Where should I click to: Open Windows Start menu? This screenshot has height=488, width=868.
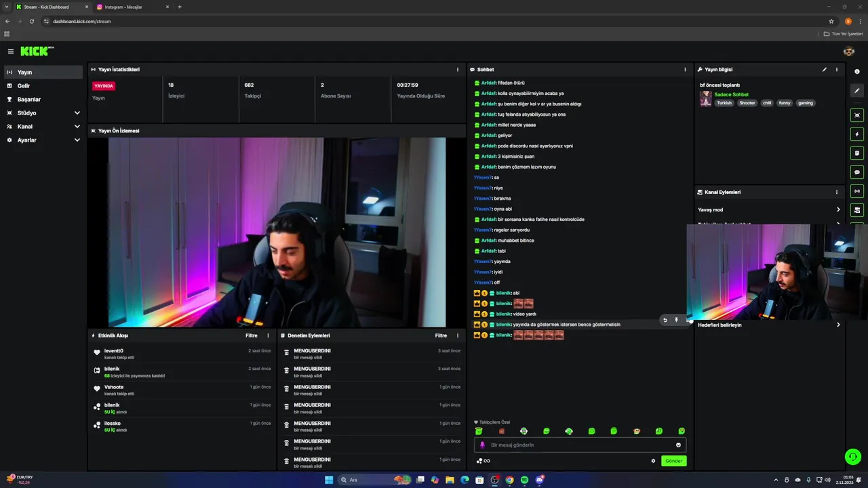click(329, 480)
